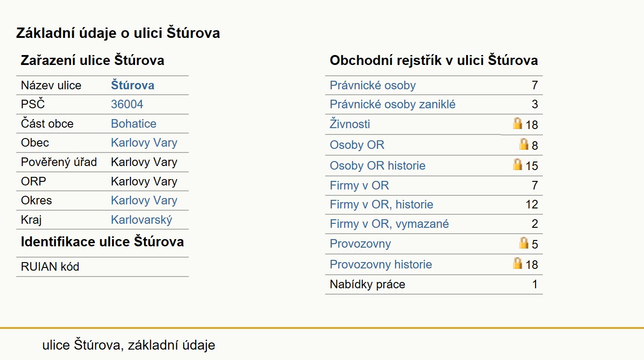644x360 pixels.
Task: Click the lock icon beside Živnosti
Action: click(x=518, y=123)
